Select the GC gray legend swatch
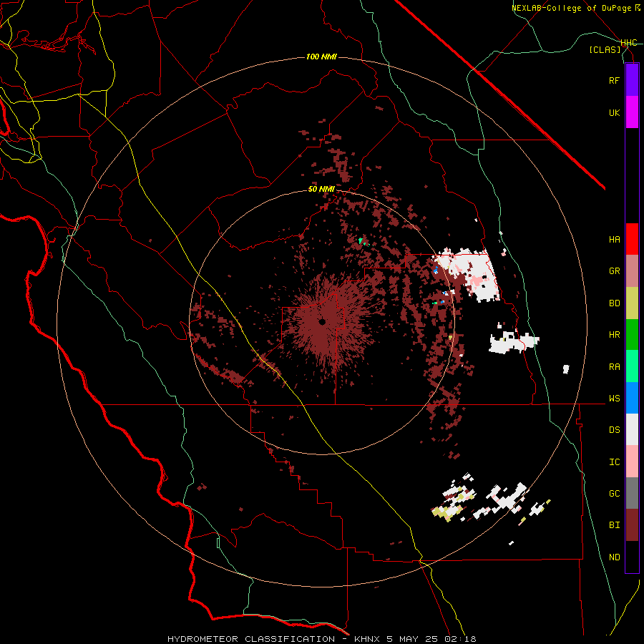644x644 pixels. pyautogui.click(x=632, y=493)
